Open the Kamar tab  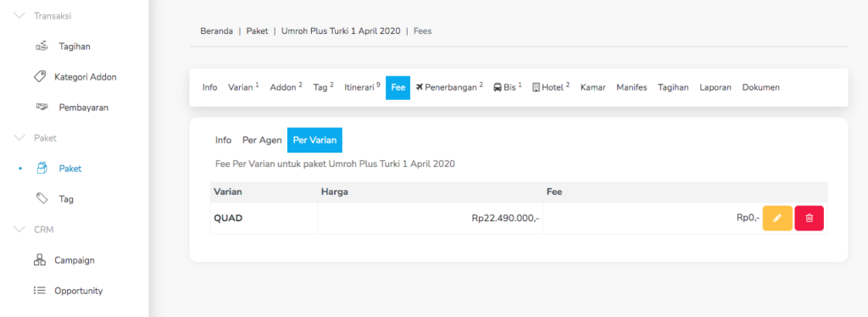[x=593, y=87]
